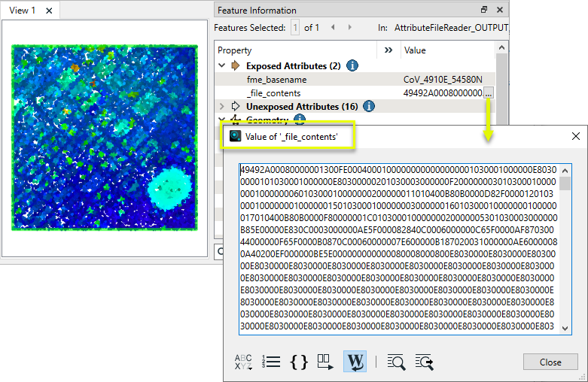Click the show whitespace blocks icon
Image resolution: width=588 pixels, height=382 pixels.
pos(325,362)
